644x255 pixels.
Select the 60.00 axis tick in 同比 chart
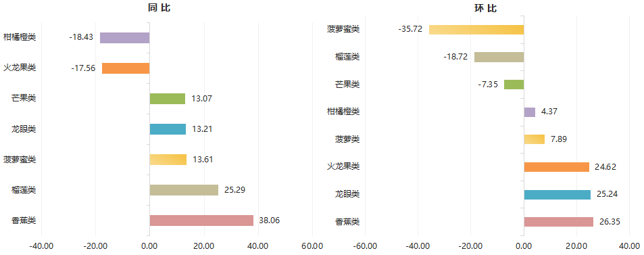click(x=312, y=246)
